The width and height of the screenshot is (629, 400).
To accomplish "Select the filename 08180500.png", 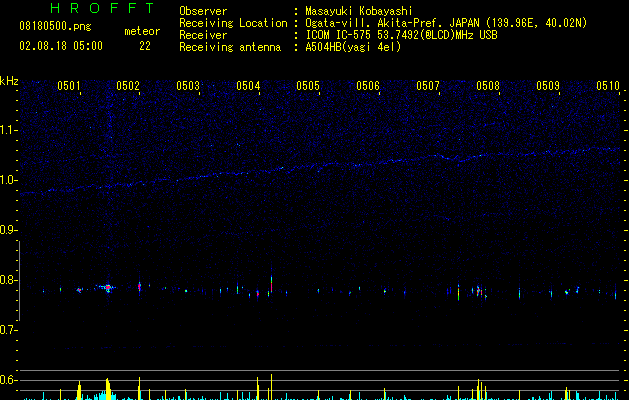I will pos(55,27).
